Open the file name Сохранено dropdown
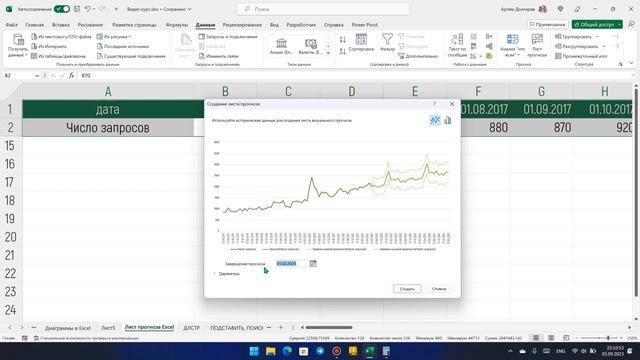This screenshot has width=640, height=360. [189, 9]
